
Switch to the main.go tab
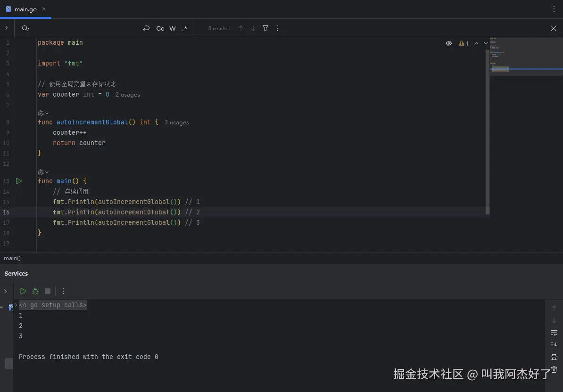point(25,9)
